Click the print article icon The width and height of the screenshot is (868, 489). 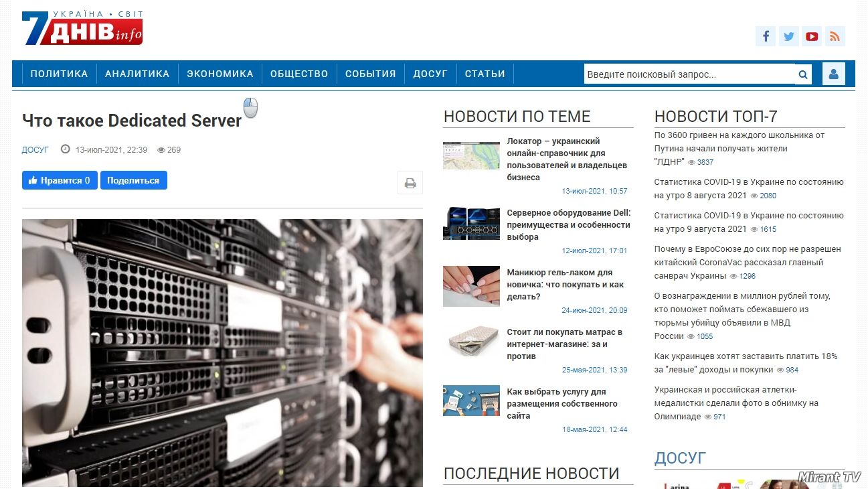[410, 183]
